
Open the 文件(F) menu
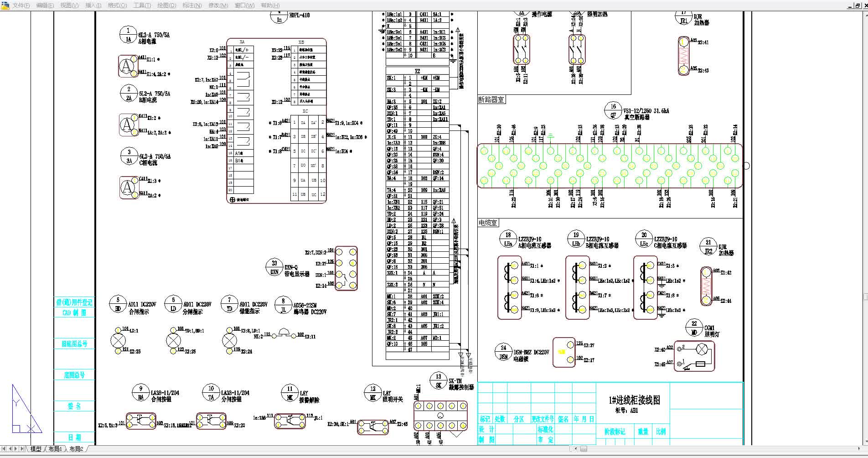[x=21, y=5]
